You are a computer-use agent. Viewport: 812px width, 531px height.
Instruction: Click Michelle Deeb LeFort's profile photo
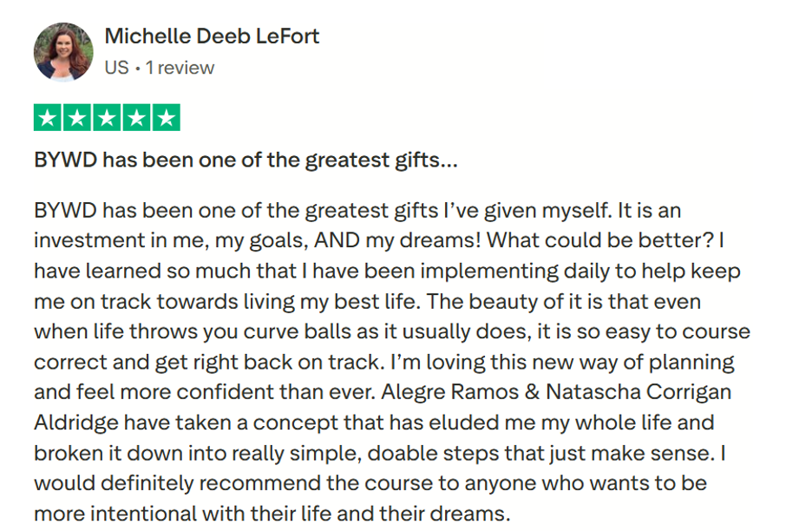click(x=63, y=52)
